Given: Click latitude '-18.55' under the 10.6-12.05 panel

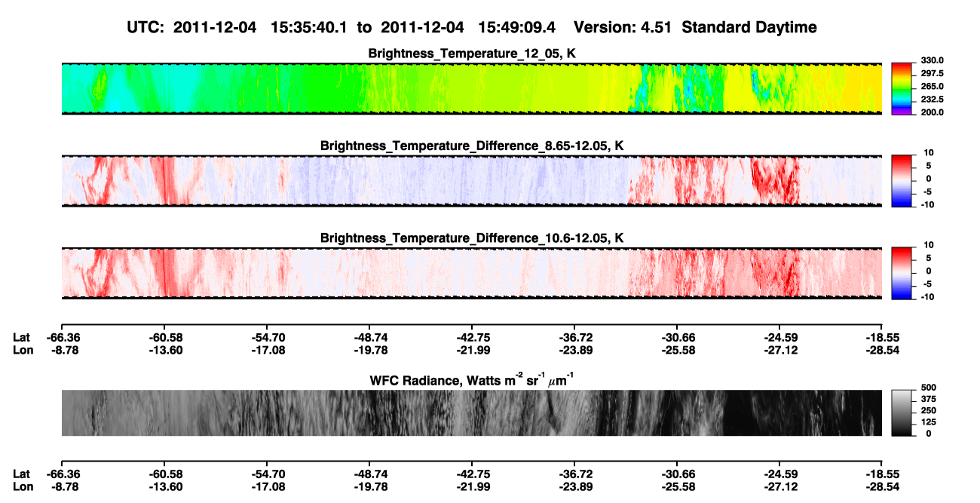Looking at the screenshot, I should tap(882, 337).
